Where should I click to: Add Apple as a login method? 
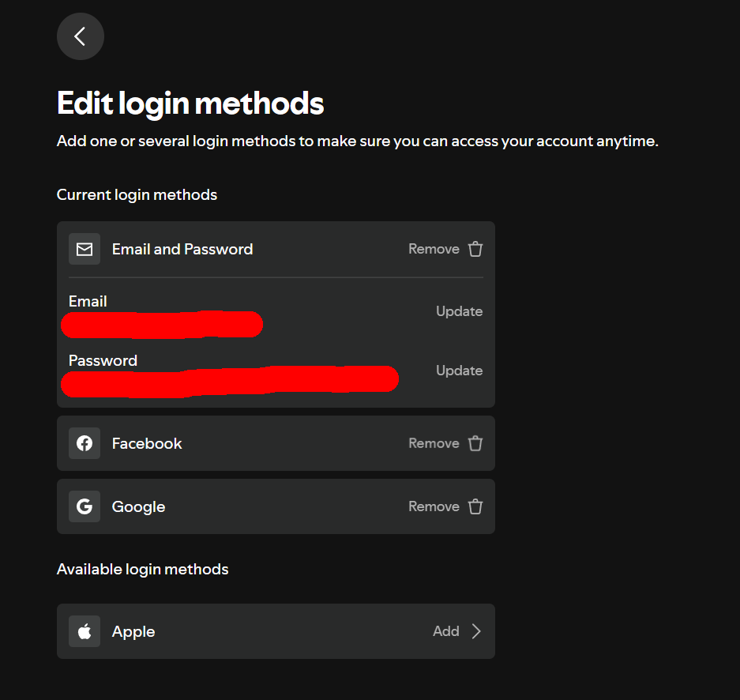click(x=446, y=631)
